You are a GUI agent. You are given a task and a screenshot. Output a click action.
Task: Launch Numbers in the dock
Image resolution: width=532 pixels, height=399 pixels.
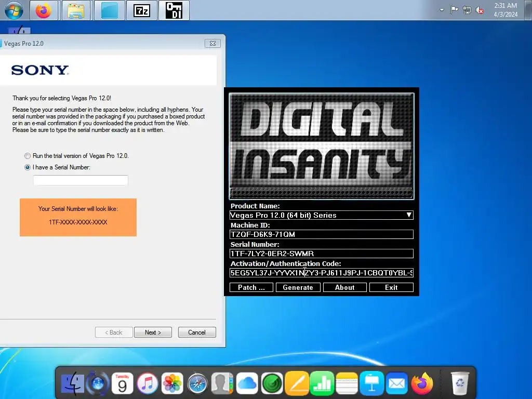[322, 383]
